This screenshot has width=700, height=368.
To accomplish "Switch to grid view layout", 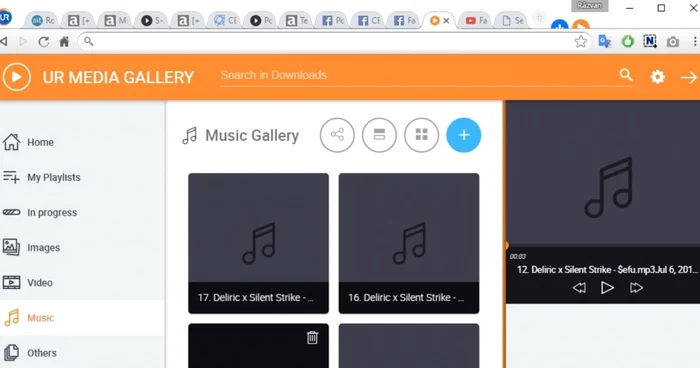I will point(421,135).
